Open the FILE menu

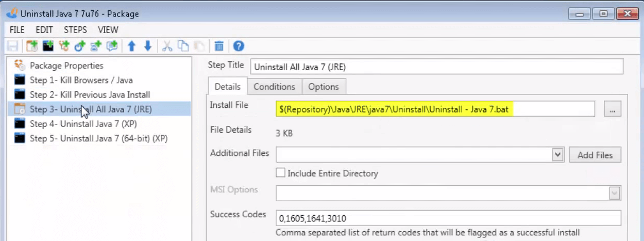tap(17, 29)
